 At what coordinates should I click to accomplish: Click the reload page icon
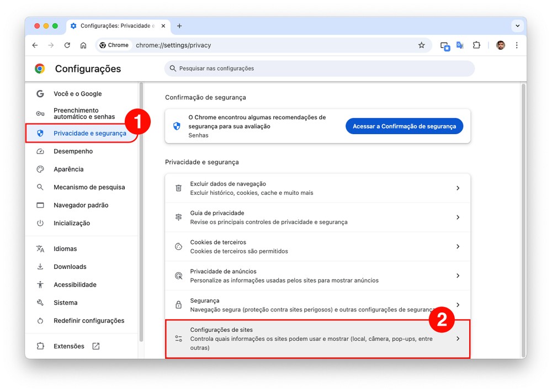[67, 45]
